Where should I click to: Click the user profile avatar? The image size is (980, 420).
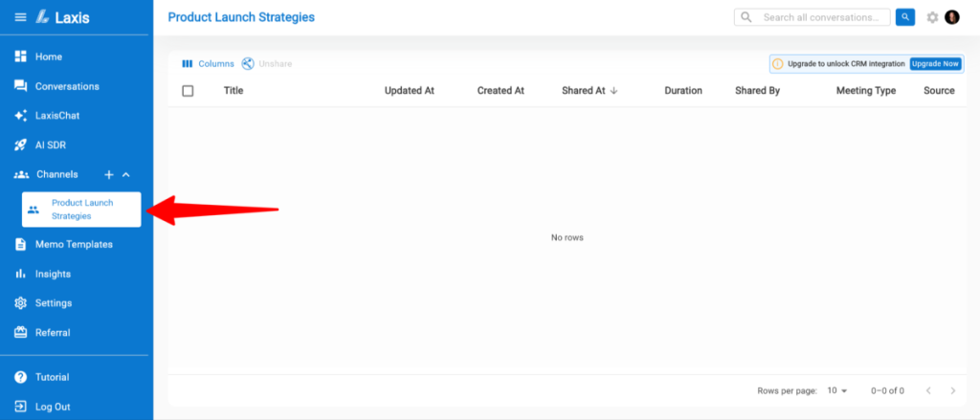point(951,17)
